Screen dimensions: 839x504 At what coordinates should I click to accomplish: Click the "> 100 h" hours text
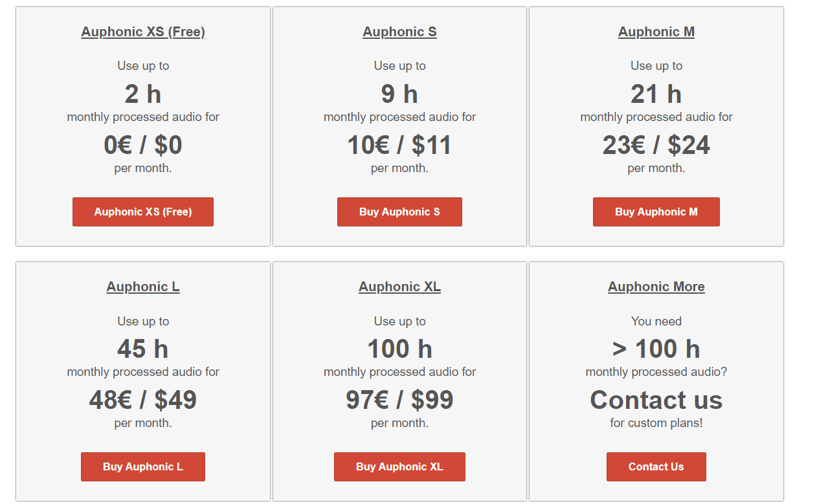tap(656, 349)
